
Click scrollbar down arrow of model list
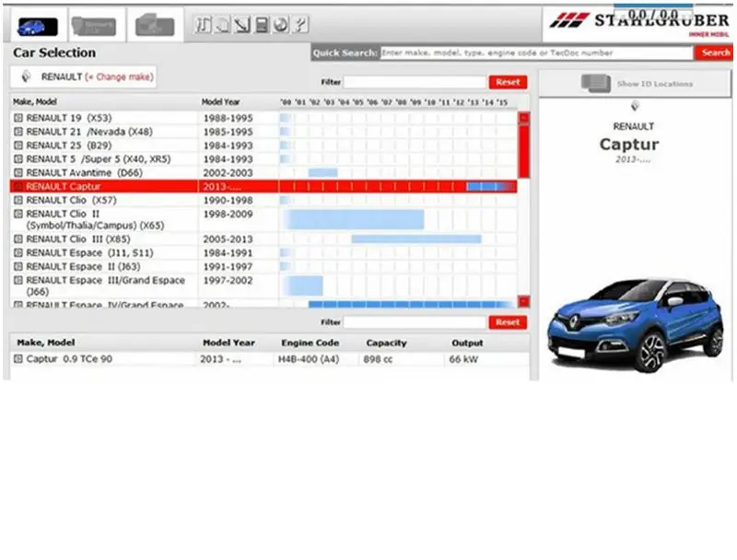tap(523, 301)
